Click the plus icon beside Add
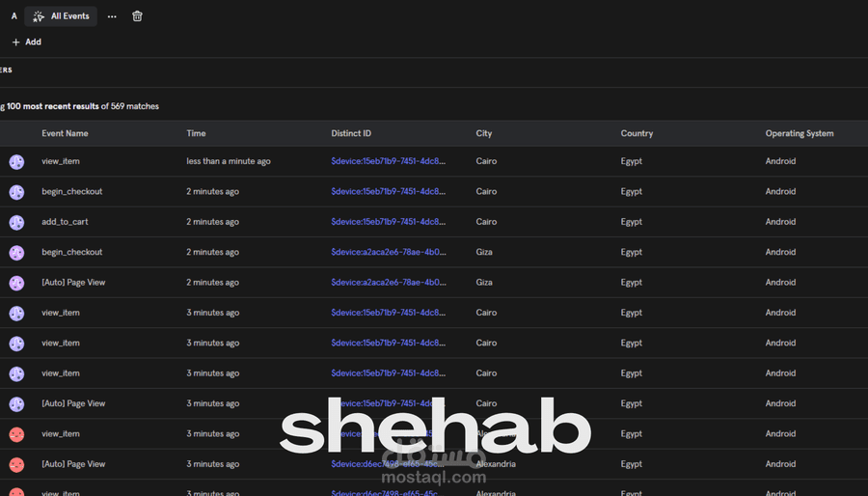Viewport: 868px width, 496px height. pyautogui.click(x=16, y=42)
